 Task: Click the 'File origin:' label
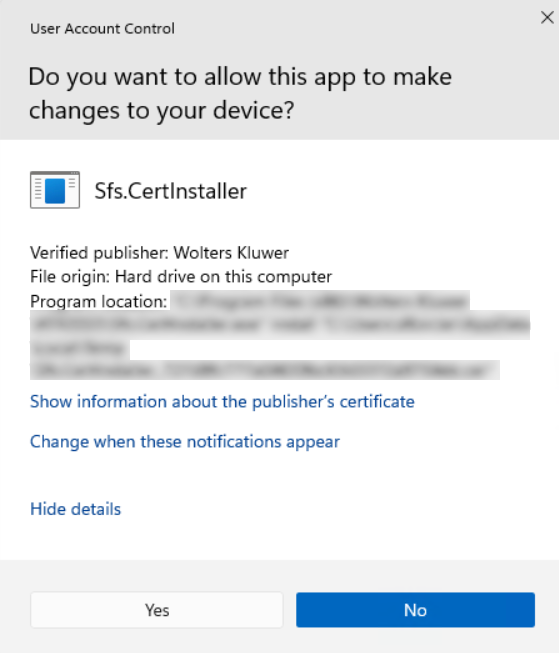point(70,277)
